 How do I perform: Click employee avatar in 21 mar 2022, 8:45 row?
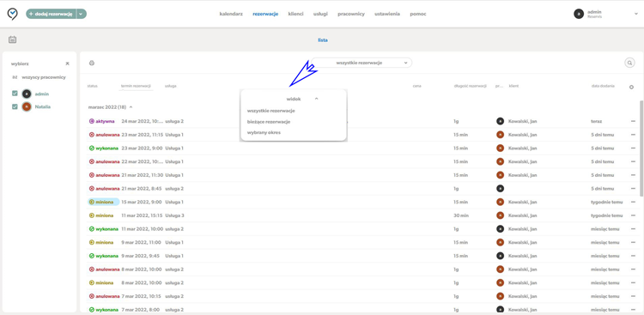pyautogui.click(x=500, y=189)
